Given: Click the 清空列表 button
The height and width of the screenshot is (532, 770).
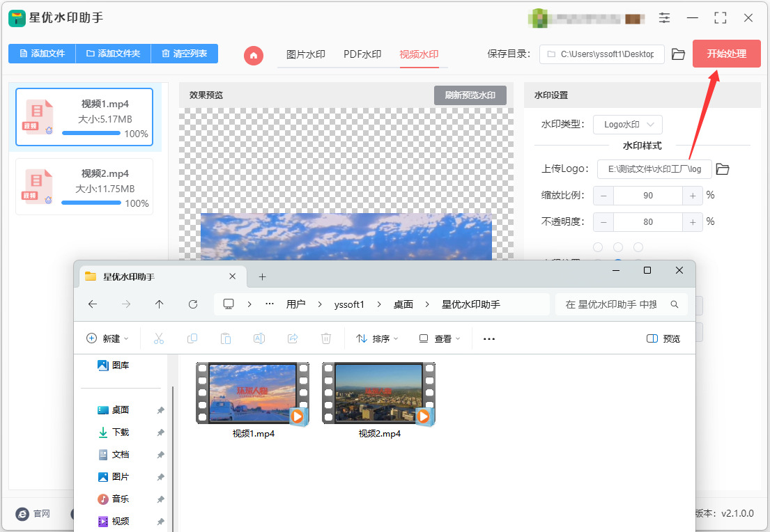Looking at the screenshot, I should click(185, 54).
